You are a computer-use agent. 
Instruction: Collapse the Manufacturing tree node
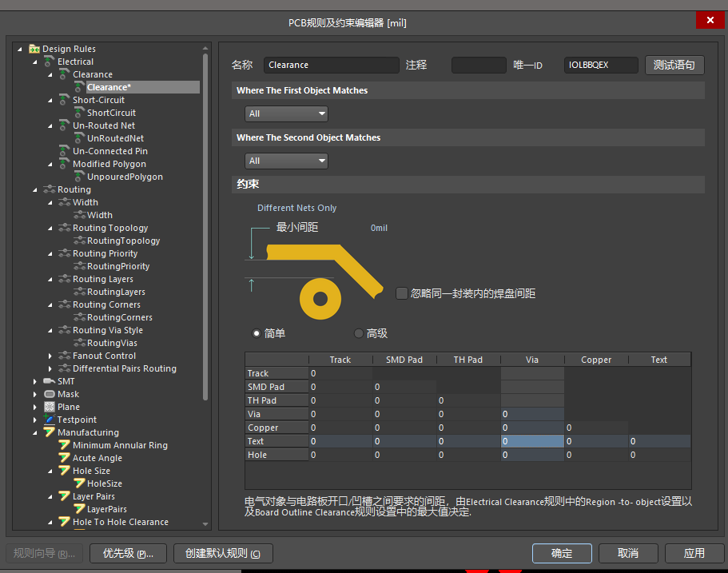pos(35,433)
